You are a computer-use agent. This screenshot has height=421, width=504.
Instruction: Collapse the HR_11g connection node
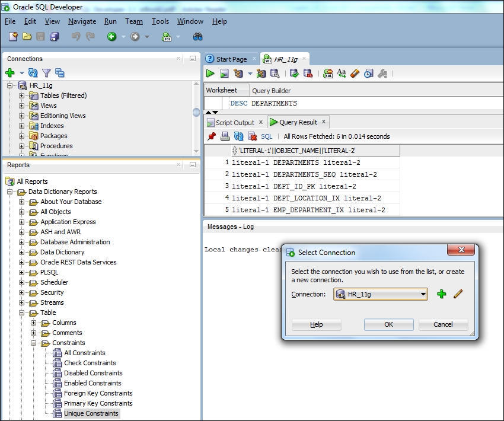tap(9, 85)
